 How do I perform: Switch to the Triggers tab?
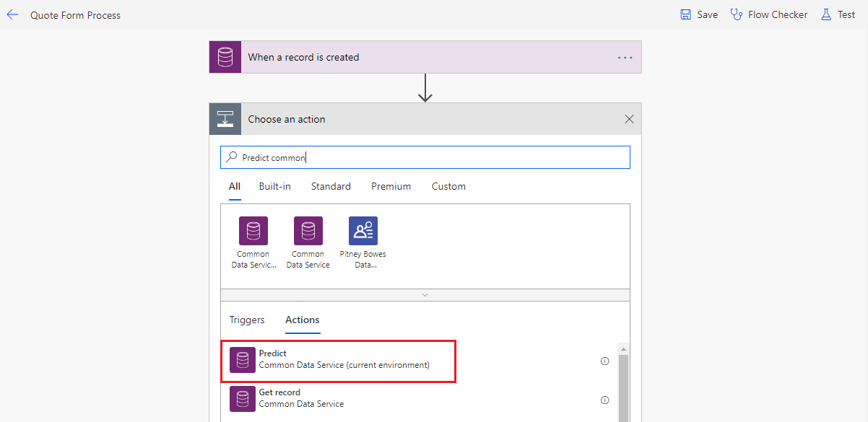(247, 320)
